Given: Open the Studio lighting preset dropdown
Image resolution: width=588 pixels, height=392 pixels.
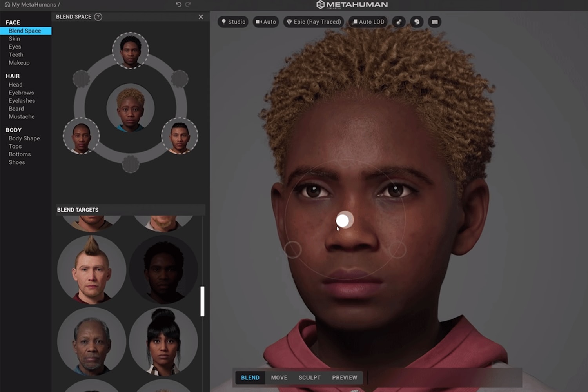Looking at the screenshot, I should tap(233, 22).
